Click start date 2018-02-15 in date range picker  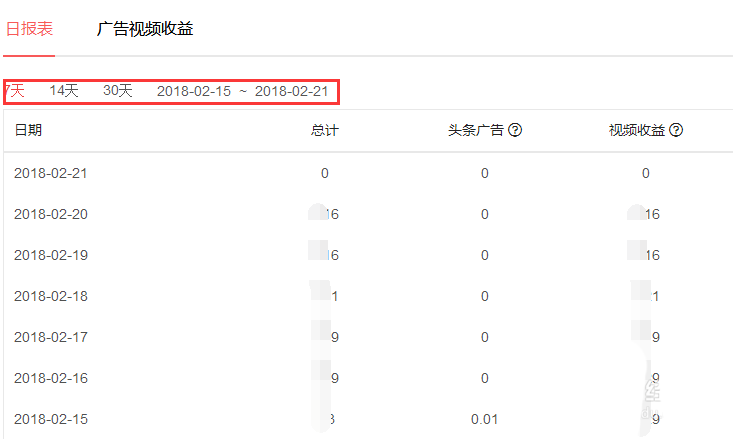[x=194, y=91]
